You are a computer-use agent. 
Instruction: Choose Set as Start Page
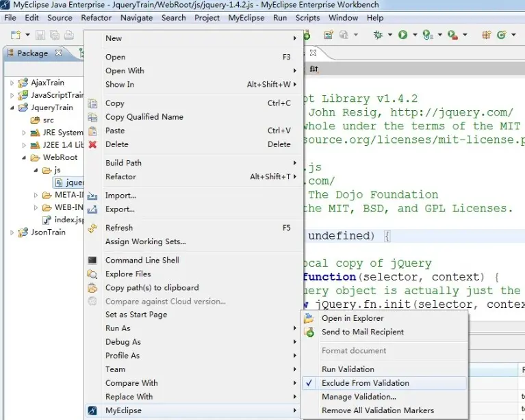pyautogui.click(x=194, y=315)
